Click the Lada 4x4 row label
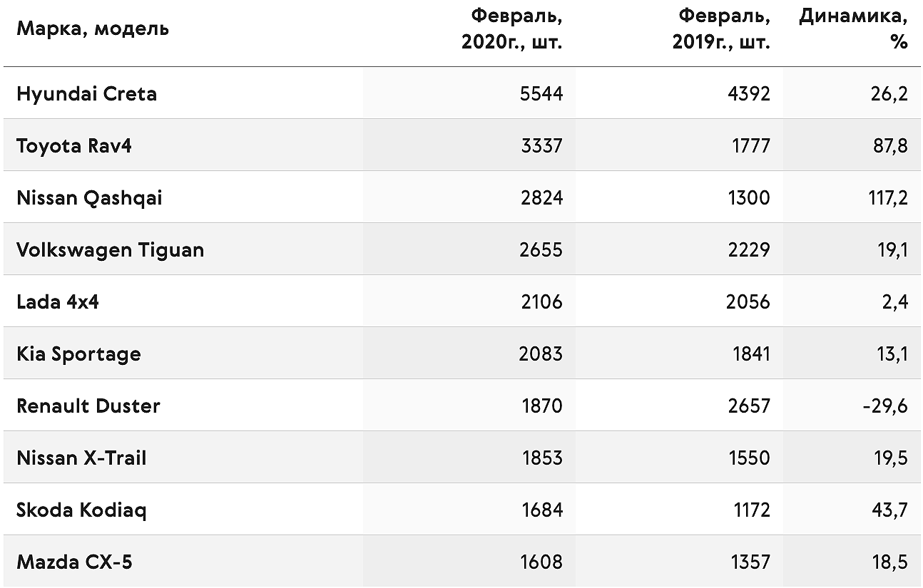 tap(58, 301)
